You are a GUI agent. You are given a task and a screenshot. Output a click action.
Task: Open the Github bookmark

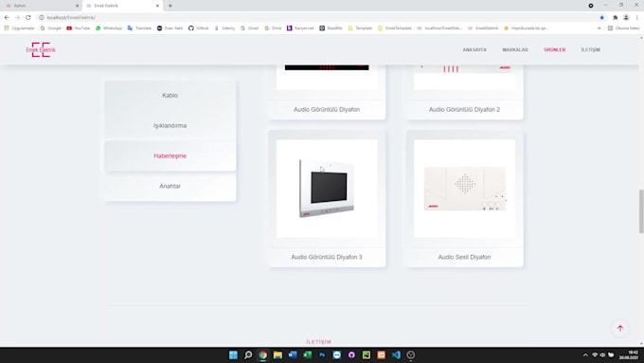(198, 28)
